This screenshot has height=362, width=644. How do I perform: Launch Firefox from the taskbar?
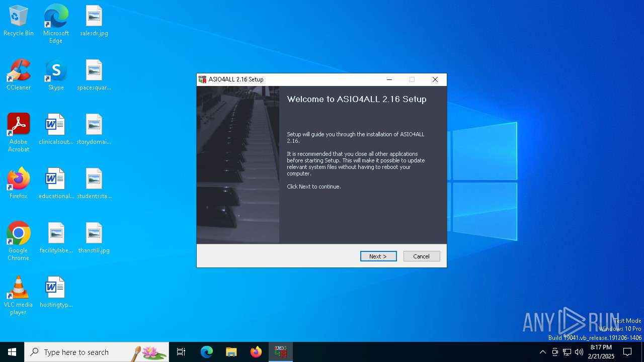[256, 352]
